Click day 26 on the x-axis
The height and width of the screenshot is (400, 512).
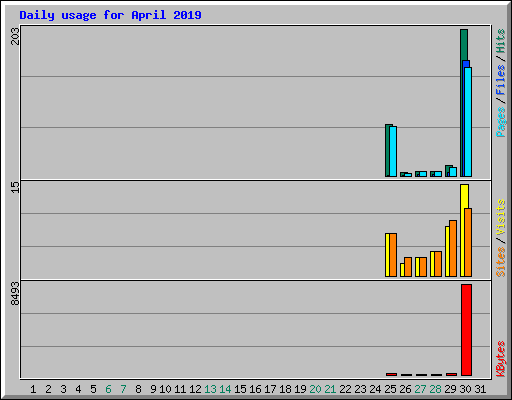tap(405, 389)
